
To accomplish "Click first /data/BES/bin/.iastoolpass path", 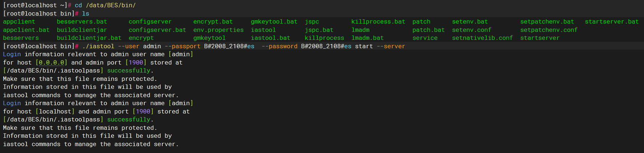I will [x=53, y=71].
